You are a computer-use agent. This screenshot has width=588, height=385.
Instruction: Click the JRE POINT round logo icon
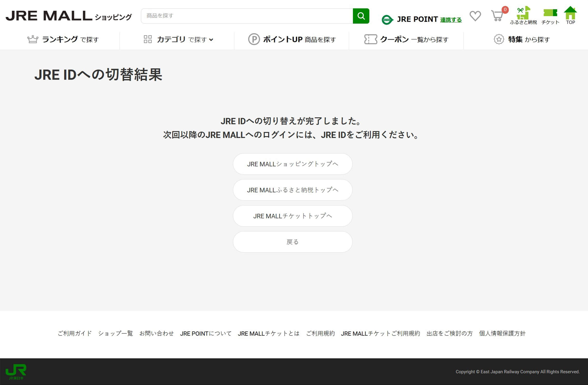(x=387, y=20)
